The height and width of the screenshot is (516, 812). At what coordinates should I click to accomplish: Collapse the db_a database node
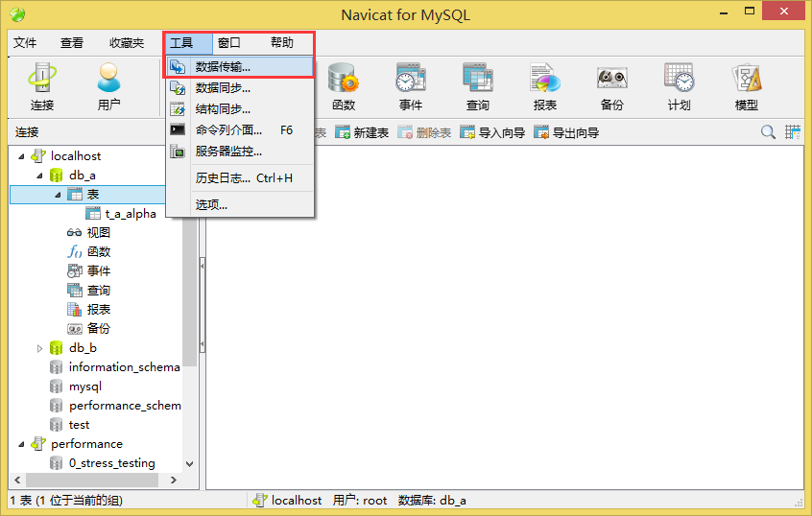coord(40,176)
